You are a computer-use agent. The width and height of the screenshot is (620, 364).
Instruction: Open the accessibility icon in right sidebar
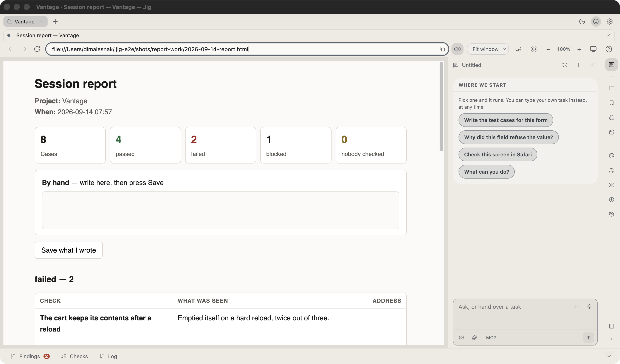(611, 199)
